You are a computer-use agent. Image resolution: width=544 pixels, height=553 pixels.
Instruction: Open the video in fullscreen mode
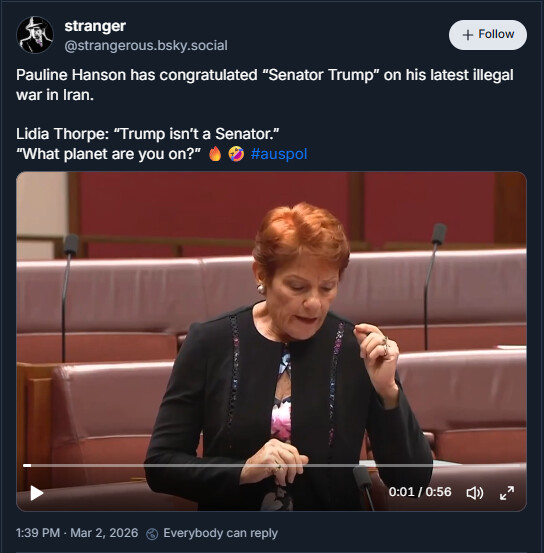click(x=507, y=493)
